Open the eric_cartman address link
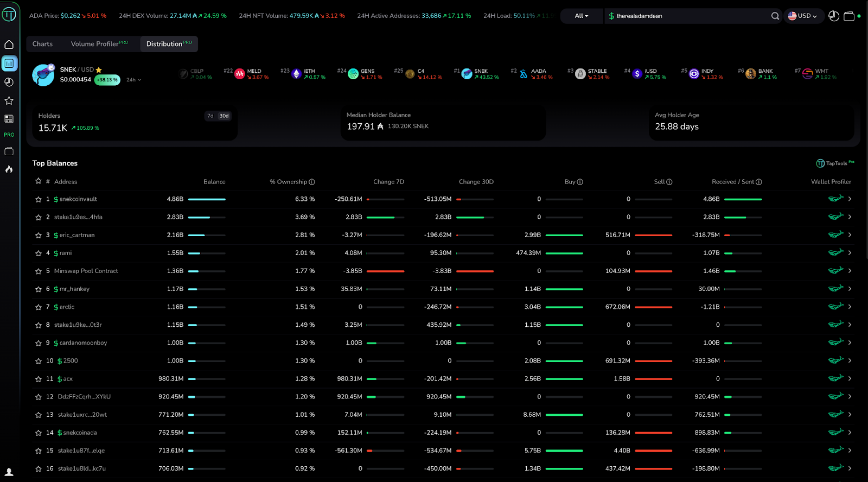The image size is (868, 482). pos(74,235)
